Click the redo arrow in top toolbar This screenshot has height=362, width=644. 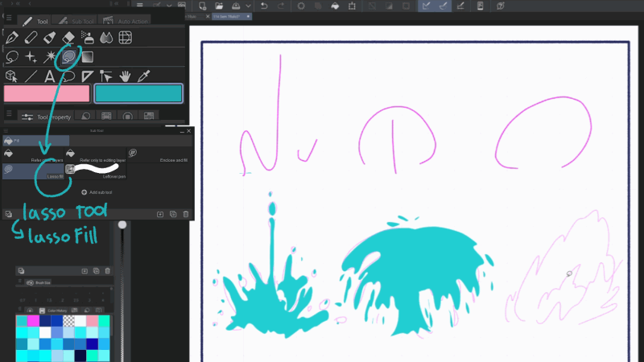pyautogui.click(x=281, y=6)
